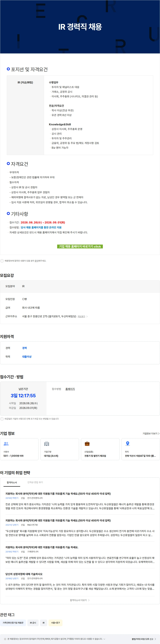The image size is (160, 644).
Task: Click the building icon in 기업구분 card
Action: tap(46, 444)
